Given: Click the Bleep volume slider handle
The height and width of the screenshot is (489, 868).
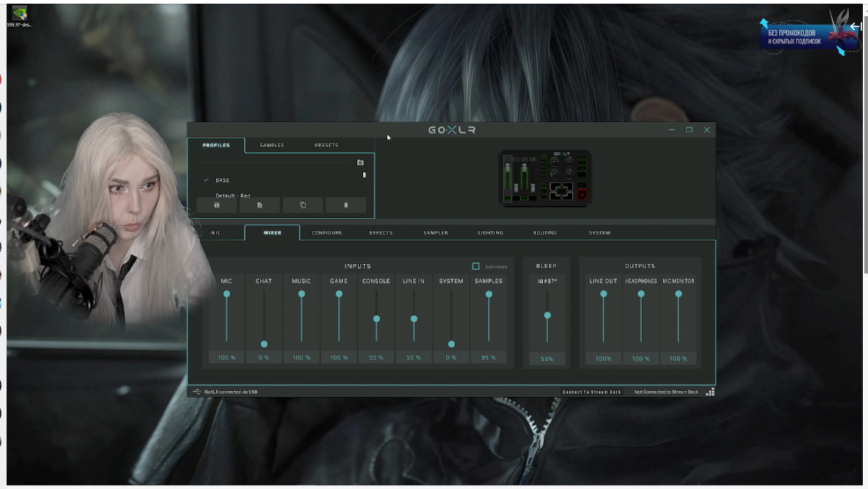Looking at the screenshot, I should [548, 315].
